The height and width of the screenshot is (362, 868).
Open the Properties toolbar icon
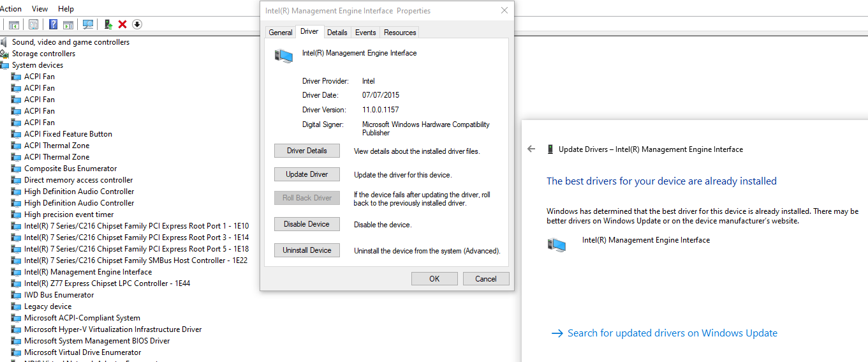(x=33, y=24)
